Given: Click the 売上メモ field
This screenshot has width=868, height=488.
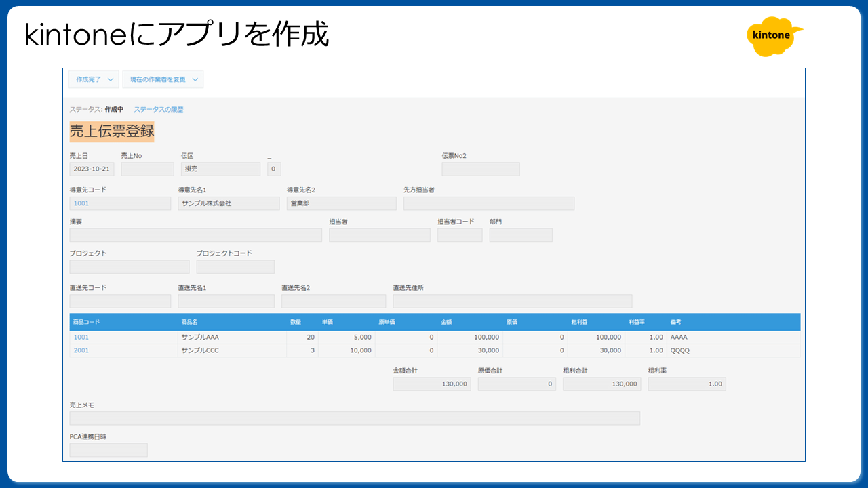Looking at the screenshot, I should coord(355,418).
